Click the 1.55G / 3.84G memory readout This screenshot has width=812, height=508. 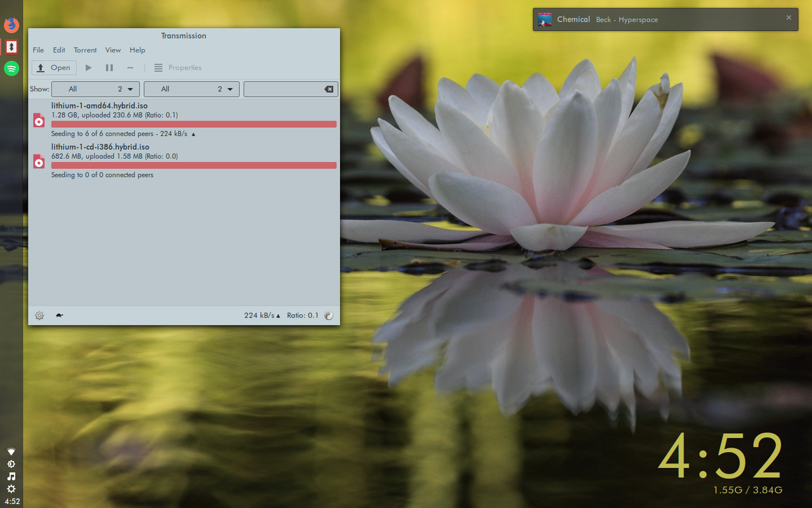[747, 490]
